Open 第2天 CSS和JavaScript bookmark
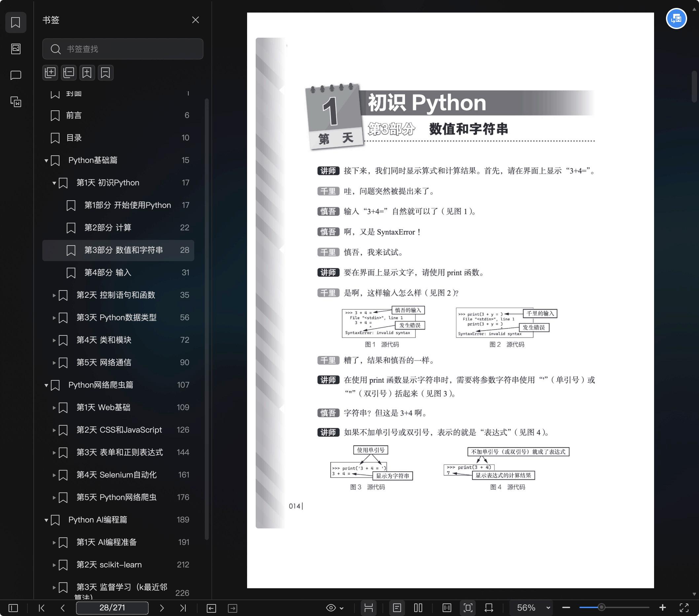 click(x=118, y=430)
